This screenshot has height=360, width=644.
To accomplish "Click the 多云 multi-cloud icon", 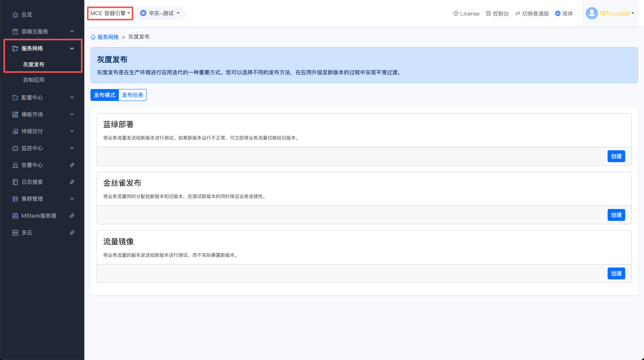I will [x=15, y=233].
